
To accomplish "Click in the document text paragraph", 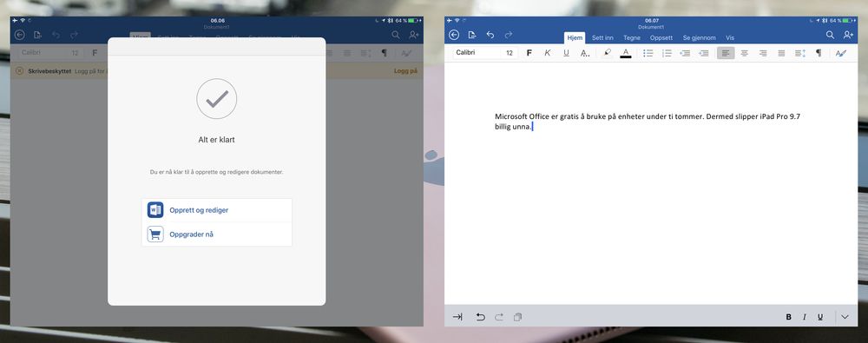I will coord(648,122).
